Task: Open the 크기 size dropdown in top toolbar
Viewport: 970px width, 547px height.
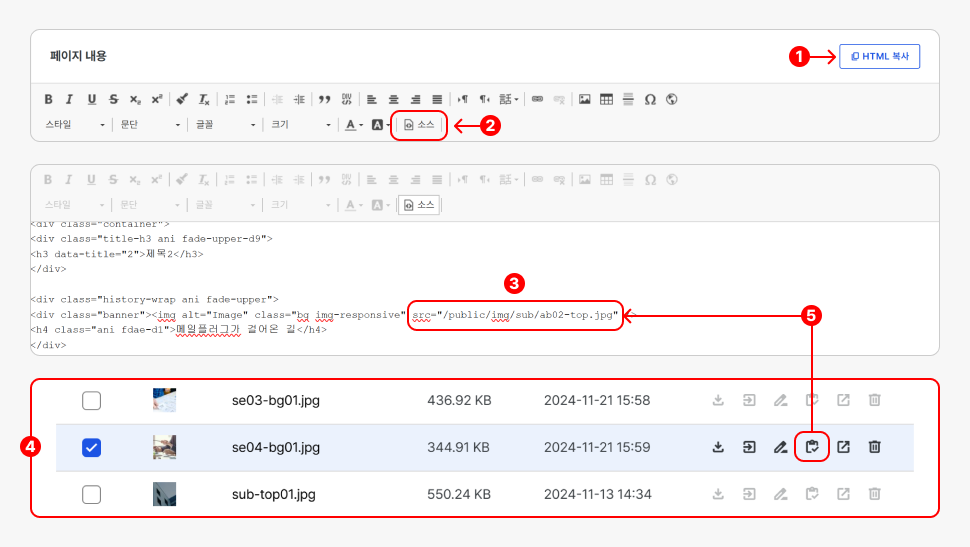Action: 300,125
